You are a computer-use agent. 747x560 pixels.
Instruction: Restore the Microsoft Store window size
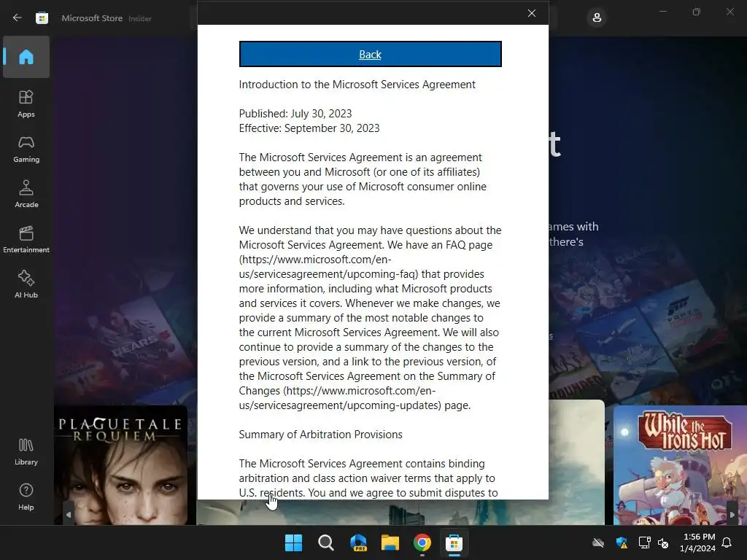pyautogui.click(x=697, y=12)
